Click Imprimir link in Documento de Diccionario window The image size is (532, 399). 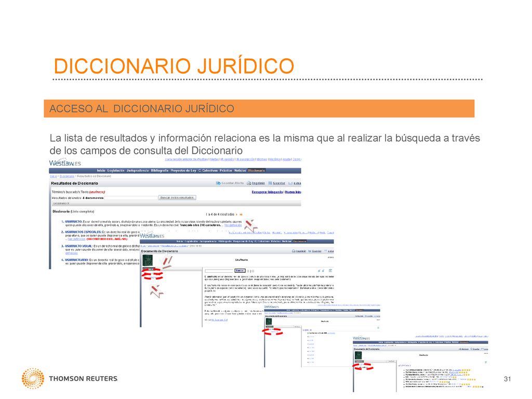301,251
